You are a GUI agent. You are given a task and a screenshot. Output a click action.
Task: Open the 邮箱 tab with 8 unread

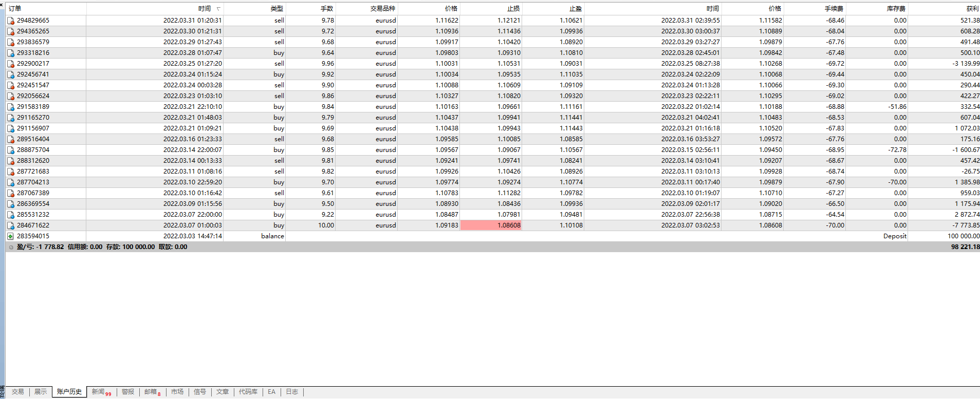pos(152,392)
